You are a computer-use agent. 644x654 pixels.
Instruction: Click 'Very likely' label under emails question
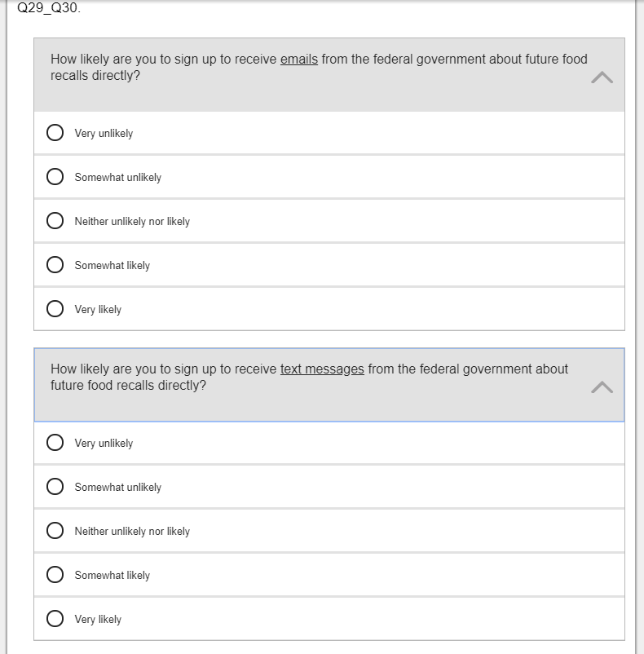point(98,310)
